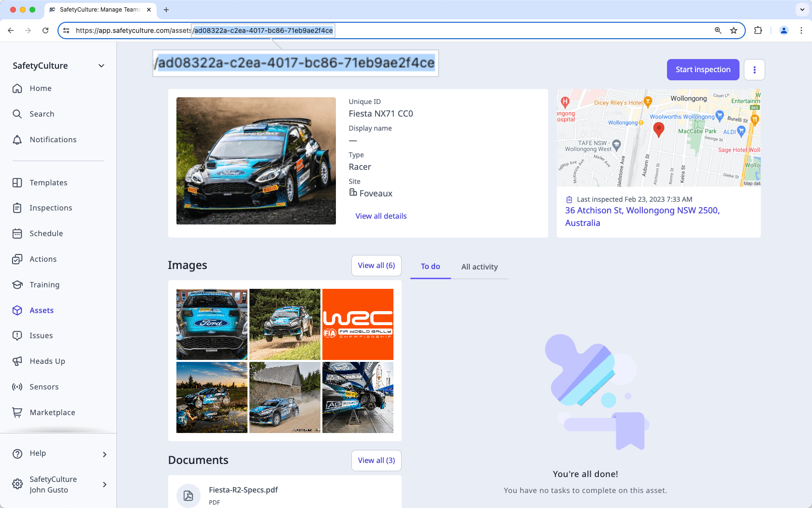Open the Templates section
This screenshot has height=508, width=812.
tap(48, 182)
